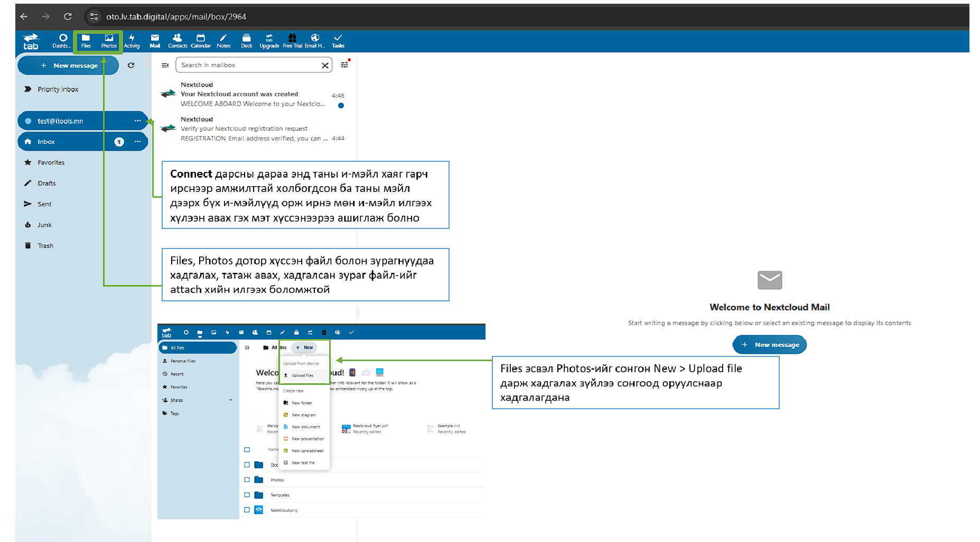Expand the Shares chevron in the inset screenshot
Image resolution: width=980 pixels, height=542 pixels.
tap(231, 400)
